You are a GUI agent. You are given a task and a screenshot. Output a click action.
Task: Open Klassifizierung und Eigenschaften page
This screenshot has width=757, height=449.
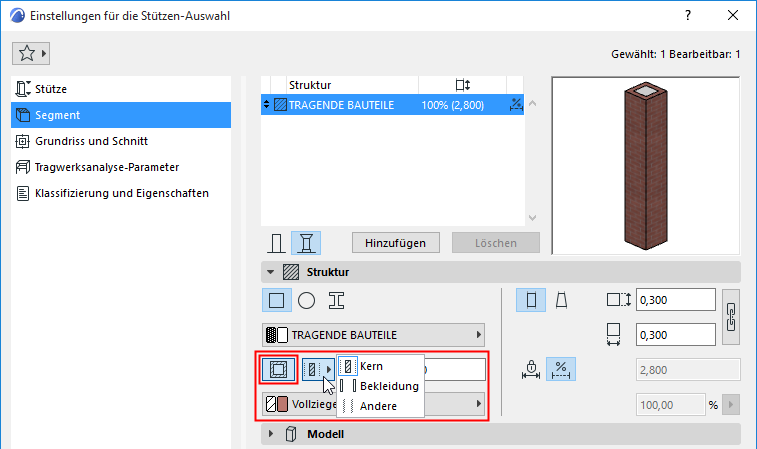[121, 193]
